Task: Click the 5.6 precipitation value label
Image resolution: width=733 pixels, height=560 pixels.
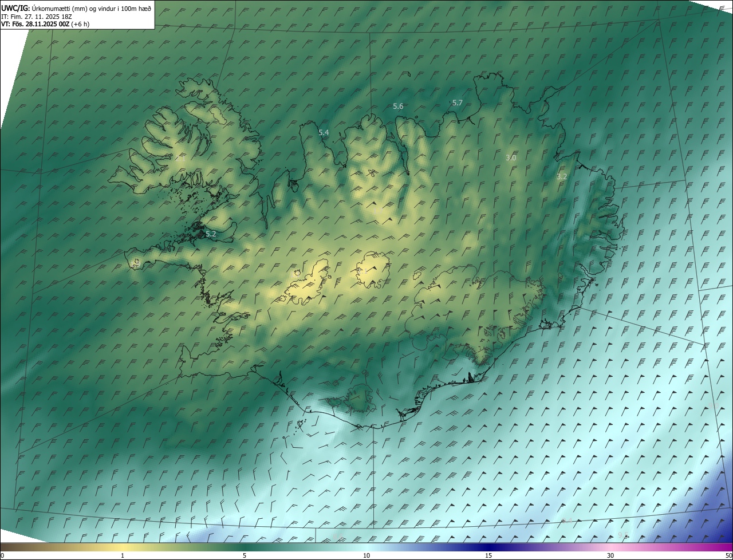Action: click(398, 107)
